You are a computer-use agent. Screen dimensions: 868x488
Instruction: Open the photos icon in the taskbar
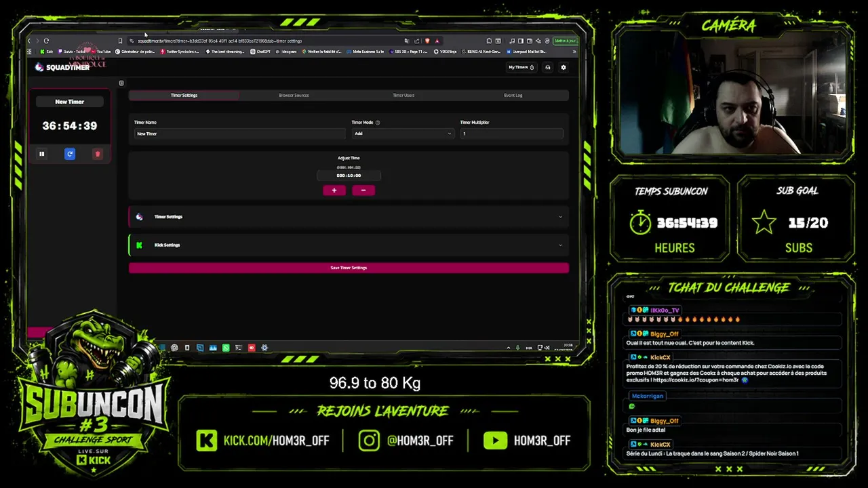coord(213,348)
